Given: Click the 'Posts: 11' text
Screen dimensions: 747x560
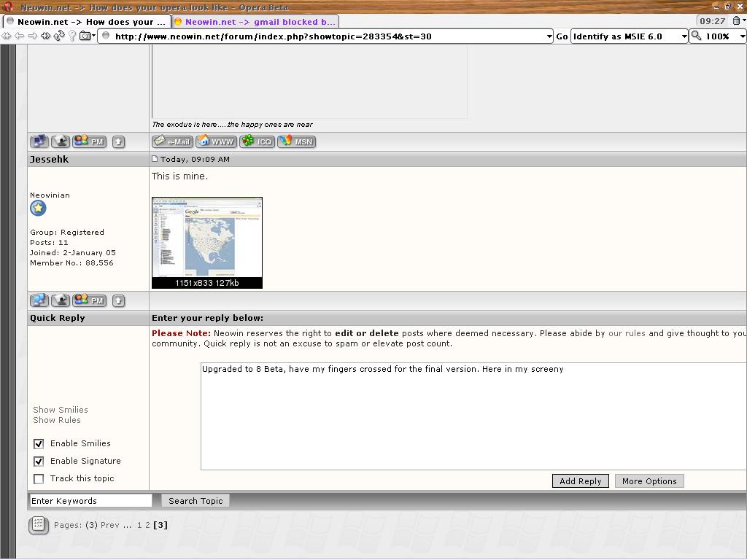Looking at the screenshot, I should point(49,242).
